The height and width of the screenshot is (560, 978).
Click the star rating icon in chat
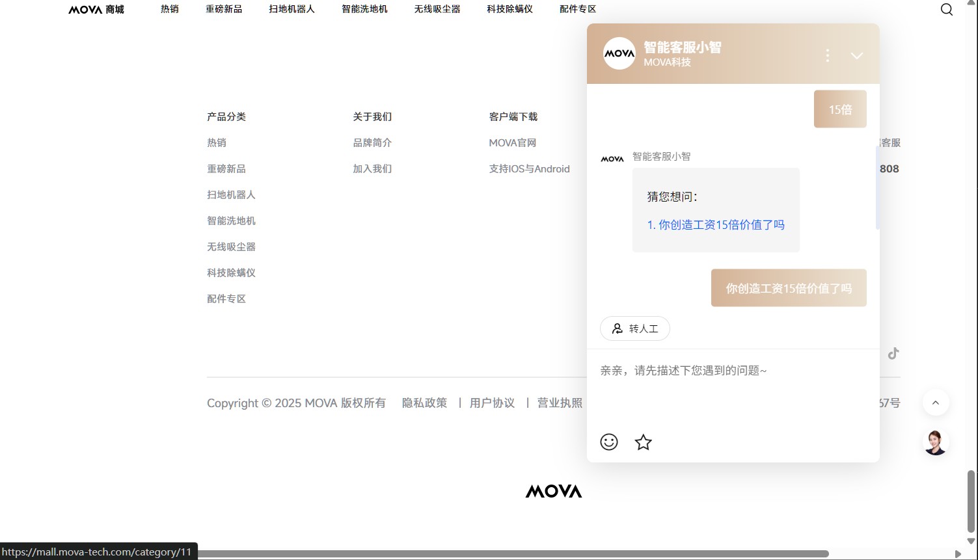(644, 442)
